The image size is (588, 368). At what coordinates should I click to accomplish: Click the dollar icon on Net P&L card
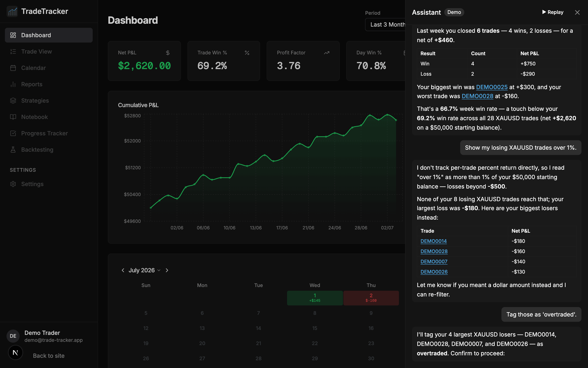(168, 53)
